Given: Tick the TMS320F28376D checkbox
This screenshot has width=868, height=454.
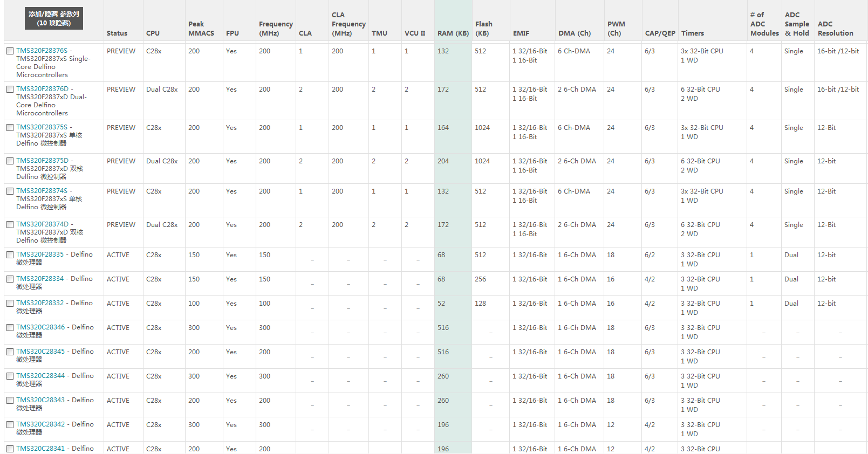Looking at the screenshot, I should point(10,90).
